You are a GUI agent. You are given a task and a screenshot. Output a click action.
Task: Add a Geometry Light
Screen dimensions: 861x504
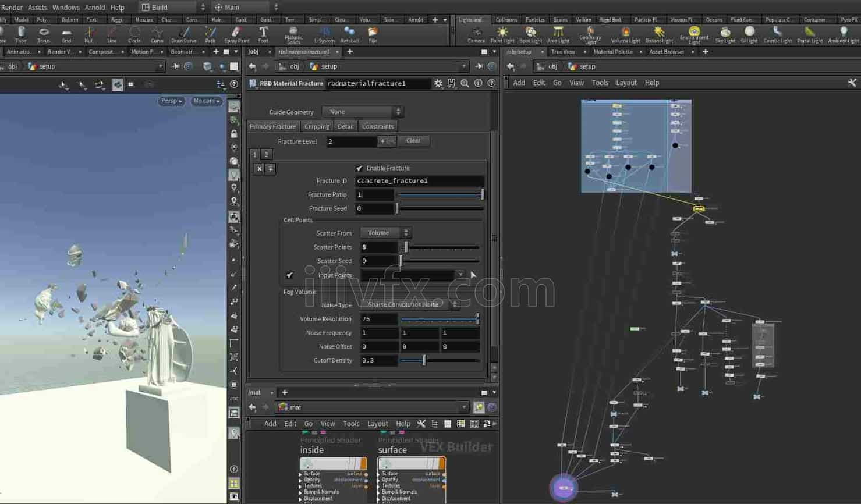pos(590,36)
